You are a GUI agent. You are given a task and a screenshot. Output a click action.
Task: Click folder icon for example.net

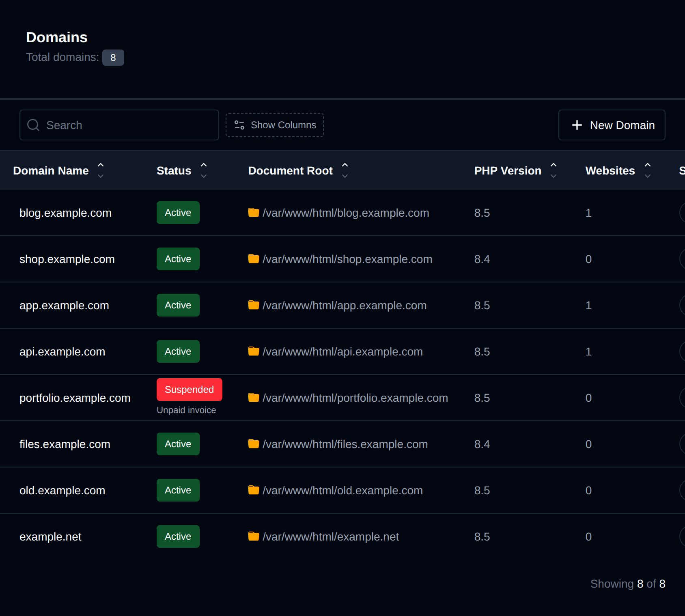coord(254,536)
